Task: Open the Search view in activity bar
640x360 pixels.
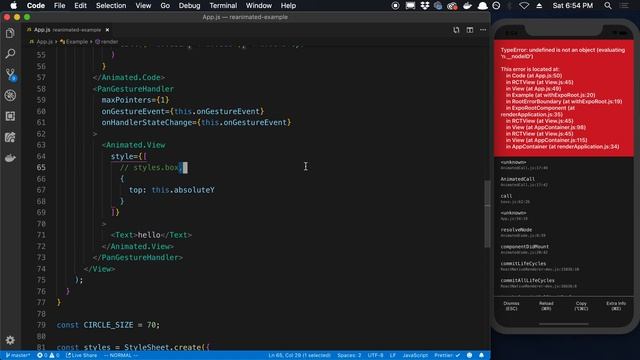Action: tap(10, 53)
